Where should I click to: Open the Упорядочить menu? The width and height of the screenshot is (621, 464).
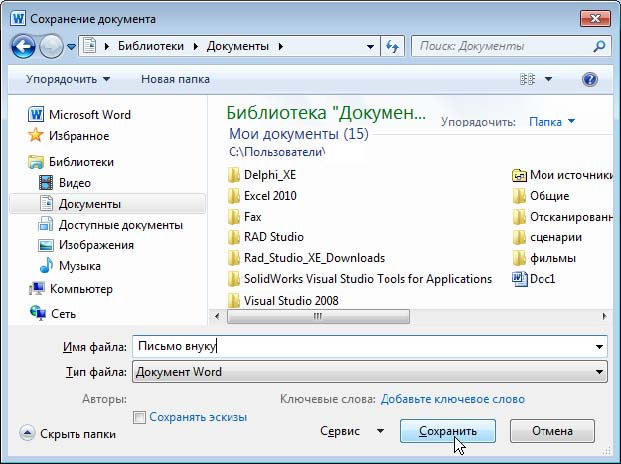click(x=68, y=79)
